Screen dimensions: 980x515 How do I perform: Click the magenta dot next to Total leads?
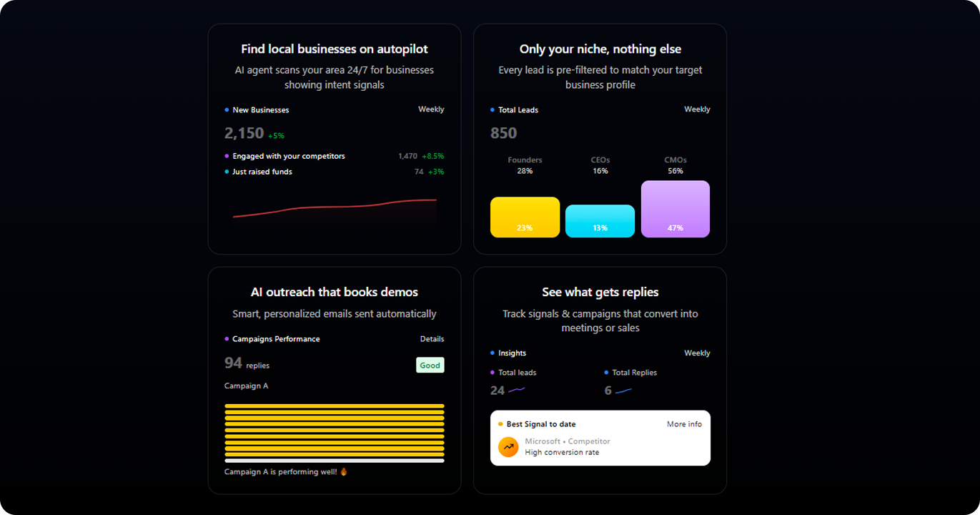tap(491, 372)
